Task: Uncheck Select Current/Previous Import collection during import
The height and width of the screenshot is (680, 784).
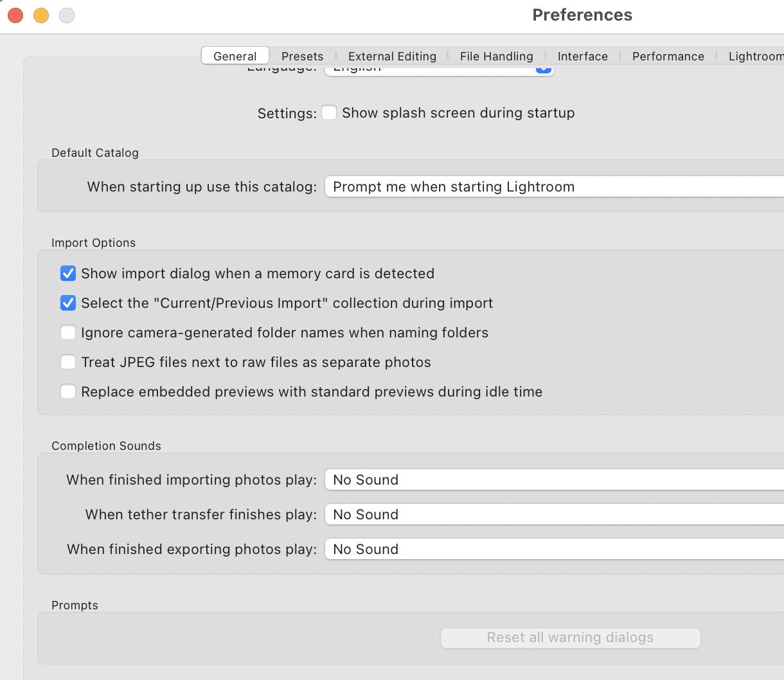Action: click(68, 303)
